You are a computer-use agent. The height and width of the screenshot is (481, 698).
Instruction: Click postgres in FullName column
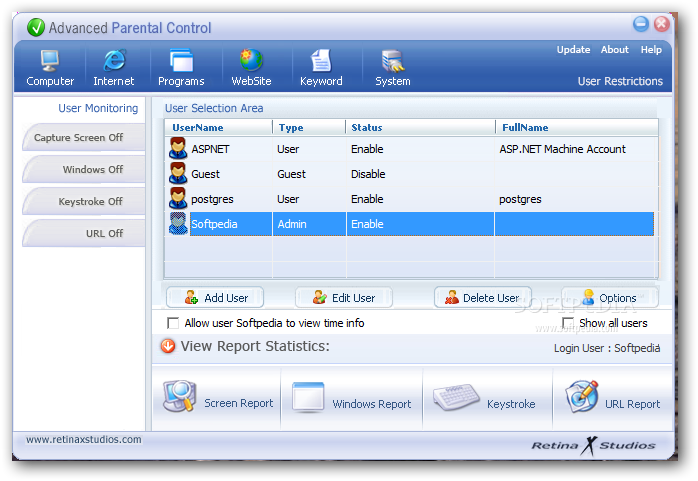click(x=520, y=199)
